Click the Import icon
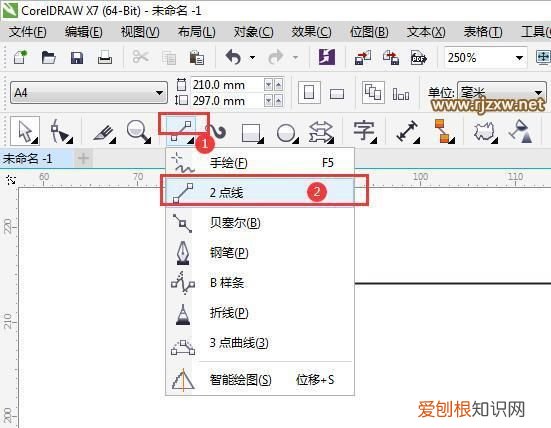This screenshot has width=551, height=428. pos(363,57)
